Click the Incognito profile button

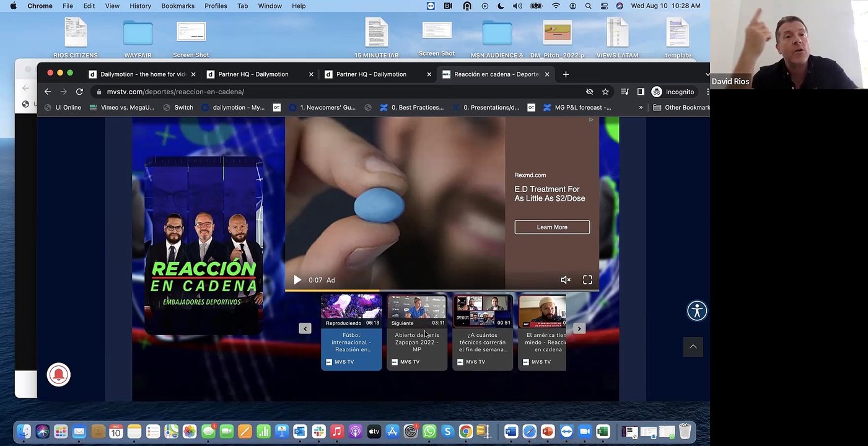(x=673, y=92)
